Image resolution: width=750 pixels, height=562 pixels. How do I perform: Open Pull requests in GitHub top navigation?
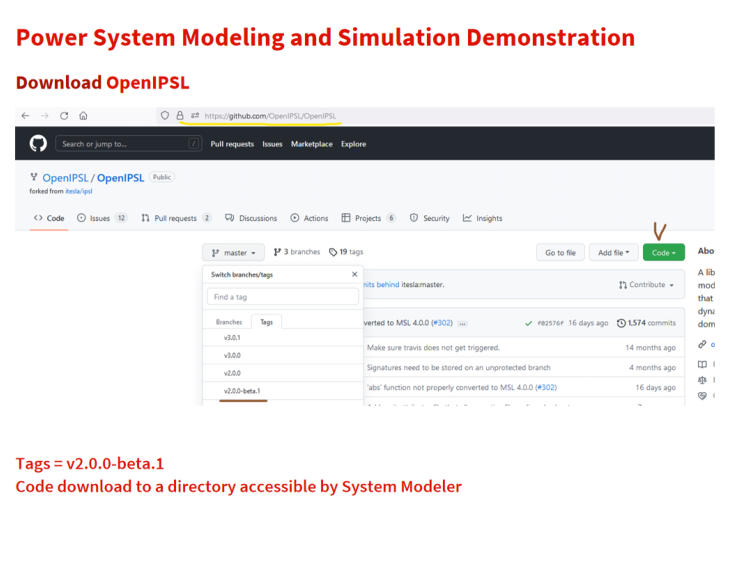coord(232,144)
